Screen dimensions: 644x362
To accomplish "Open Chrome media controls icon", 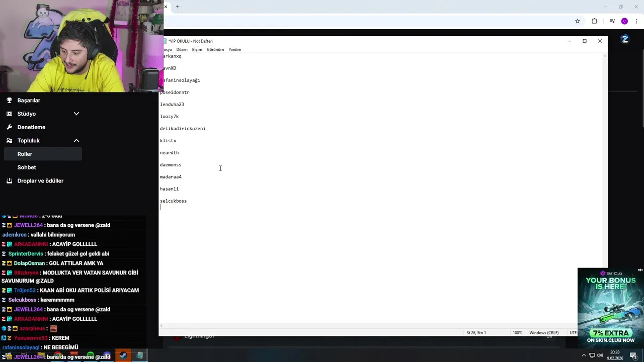I will [x=612, y=21].
